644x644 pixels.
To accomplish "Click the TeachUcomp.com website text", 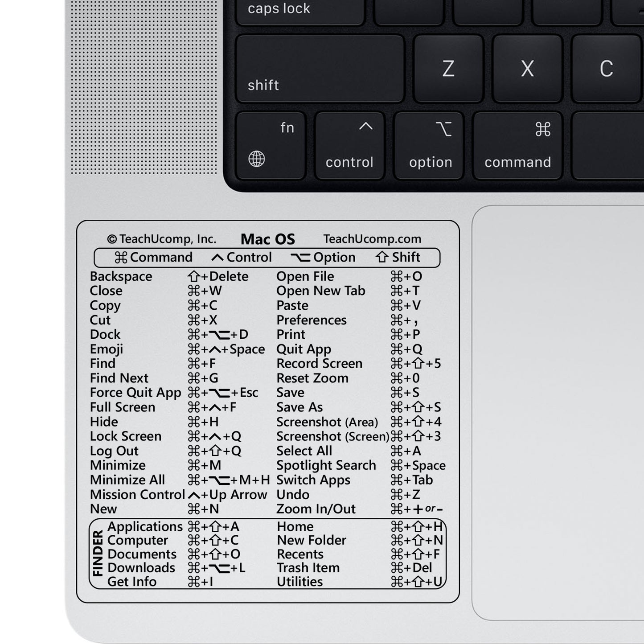I will pos(372,239).
